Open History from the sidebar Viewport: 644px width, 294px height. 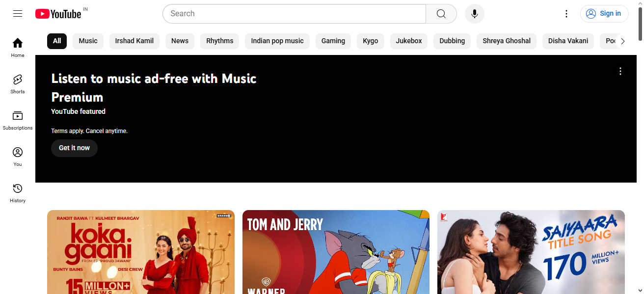click(x=18, y=193)
